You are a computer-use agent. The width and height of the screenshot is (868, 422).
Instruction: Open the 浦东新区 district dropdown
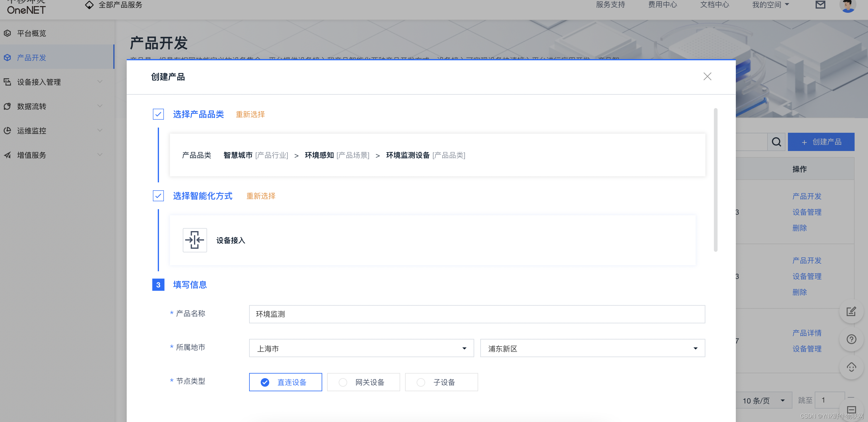(x=592, y=348)
